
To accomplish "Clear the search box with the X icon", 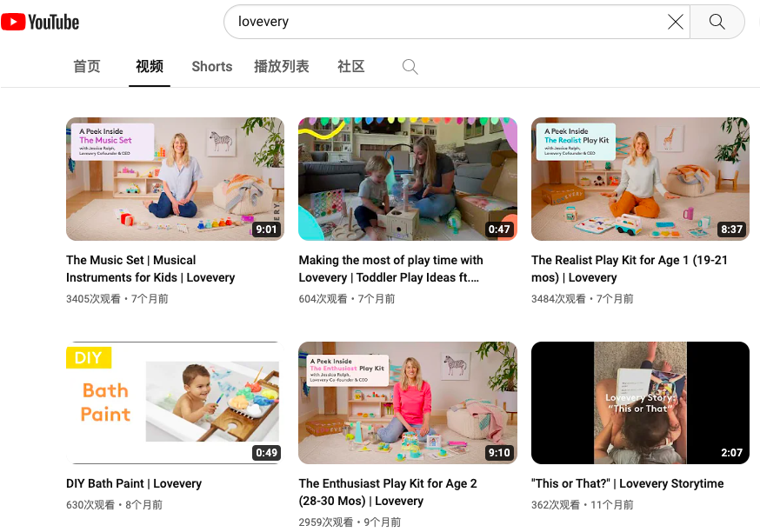I will [675, 22].
